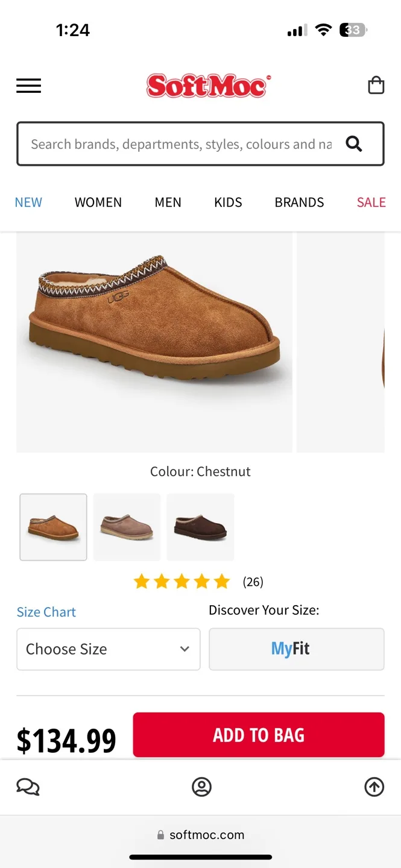
Task: Click the five-star rating stars
Action: tap(182, 581)
